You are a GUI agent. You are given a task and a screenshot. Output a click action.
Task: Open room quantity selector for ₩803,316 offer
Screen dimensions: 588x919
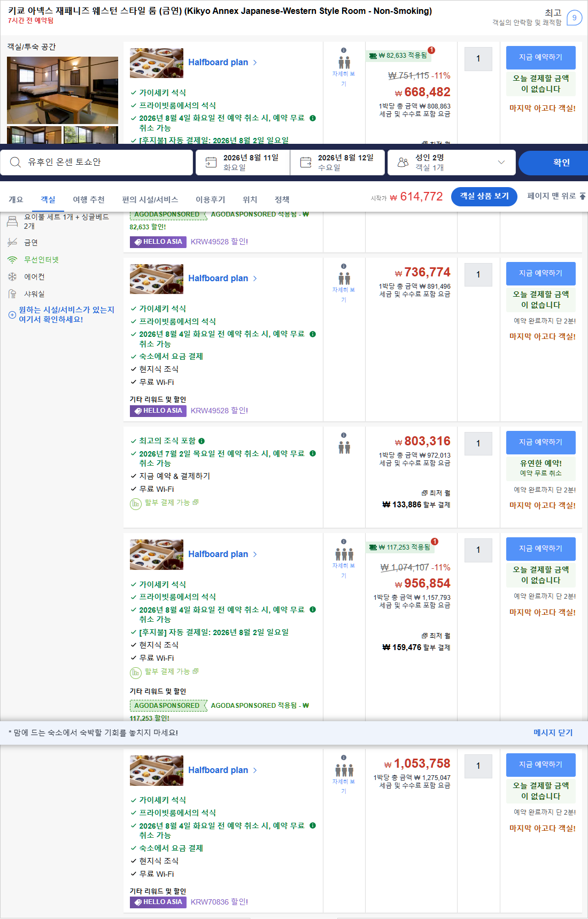tap(478, 444)
